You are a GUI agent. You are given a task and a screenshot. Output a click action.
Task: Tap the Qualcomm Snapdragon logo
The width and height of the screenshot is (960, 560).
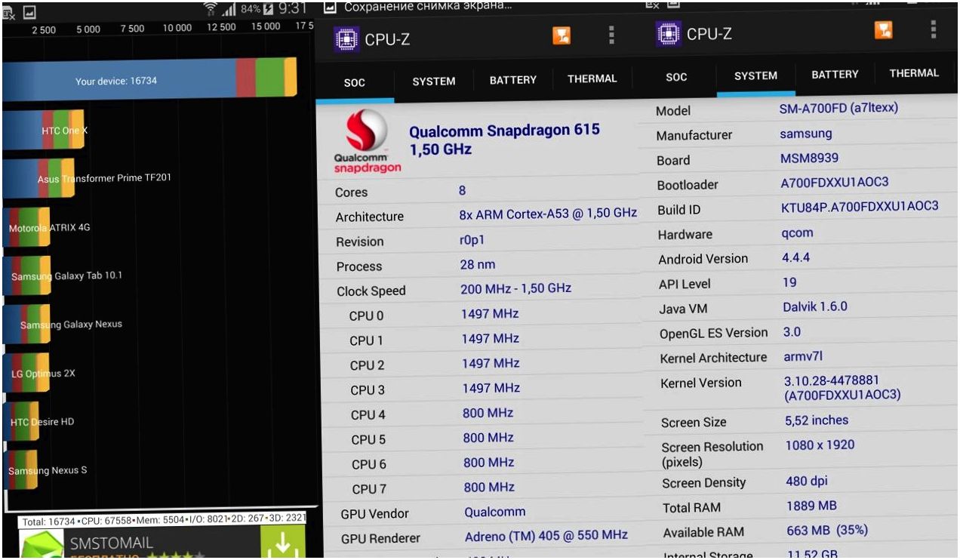(x=368, y=141)
